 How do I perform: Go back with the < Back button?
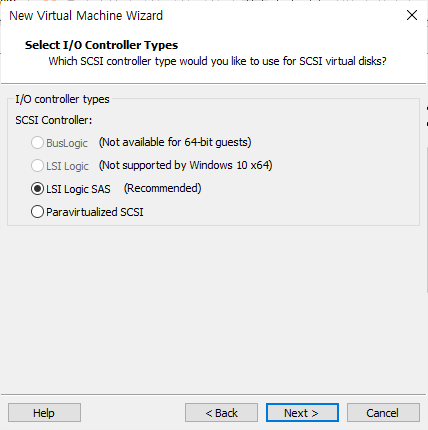pyautogui.click(x=221, y=413)
